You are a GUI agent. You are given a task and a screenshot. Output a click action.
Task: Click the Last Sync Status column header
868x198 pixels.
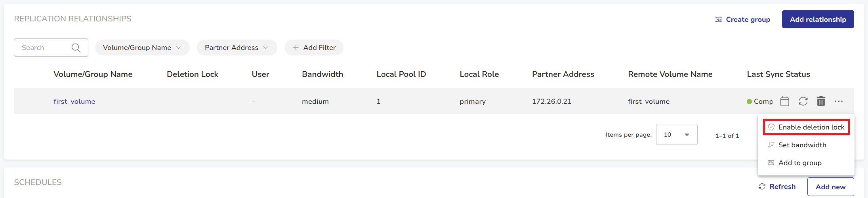click(778, 74)
